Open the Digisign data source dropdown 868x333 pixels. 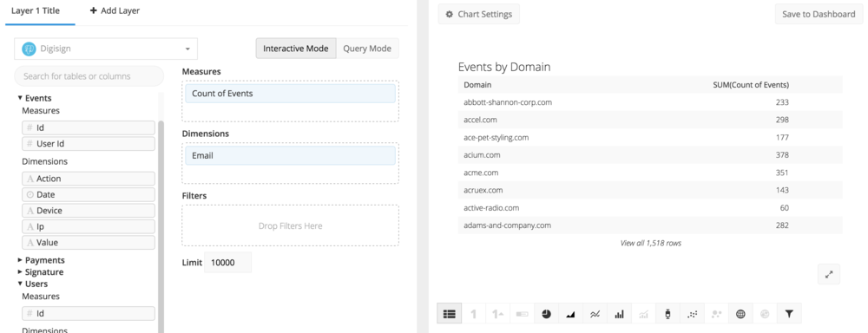pos(106,49)
